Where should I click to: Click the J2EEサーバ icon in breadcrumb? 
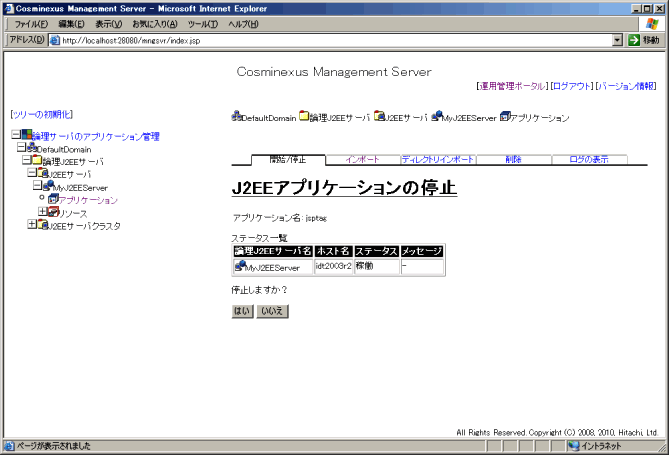click(379, 116)
